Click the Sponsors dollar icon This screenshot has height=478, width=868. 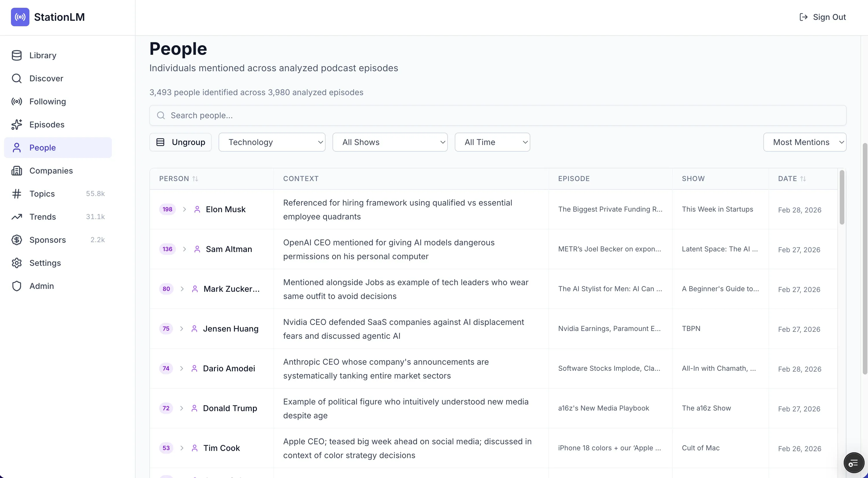(x=17, y=240)
